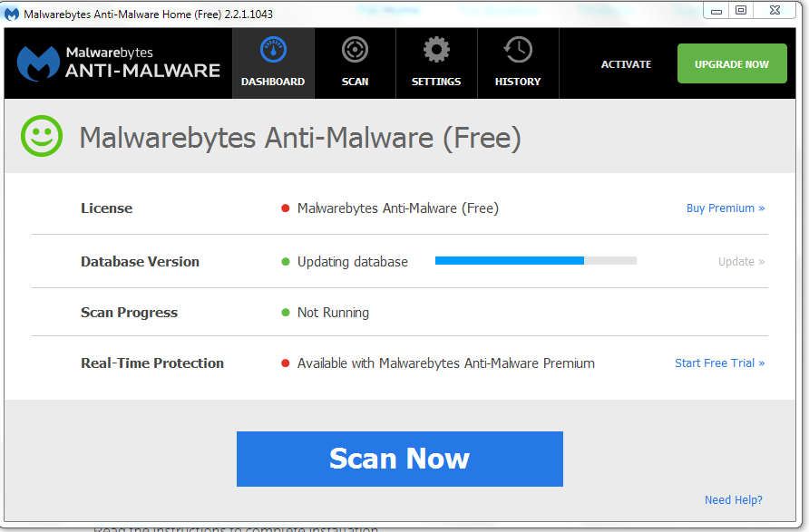Image resolution: width=809 pixels, height=532 pixels.
Task: Click the green smiley status icon
Action: click(42, 137)
